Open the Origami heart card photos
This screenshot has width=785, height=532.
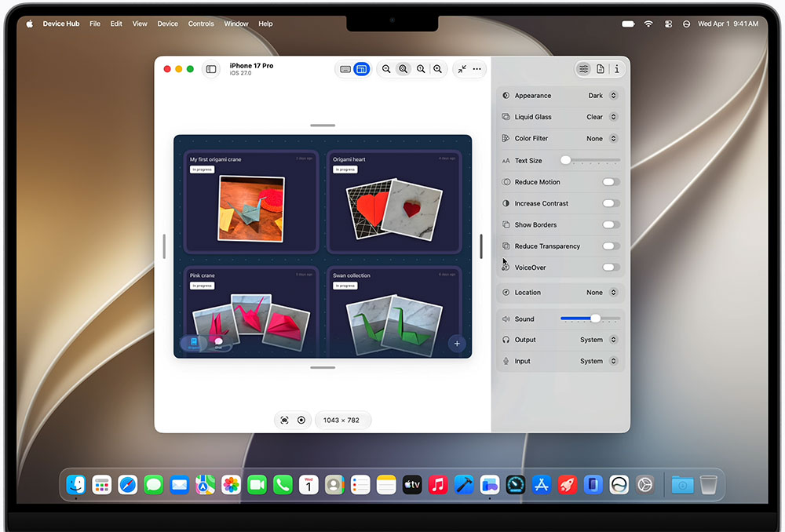click(395, 209)
